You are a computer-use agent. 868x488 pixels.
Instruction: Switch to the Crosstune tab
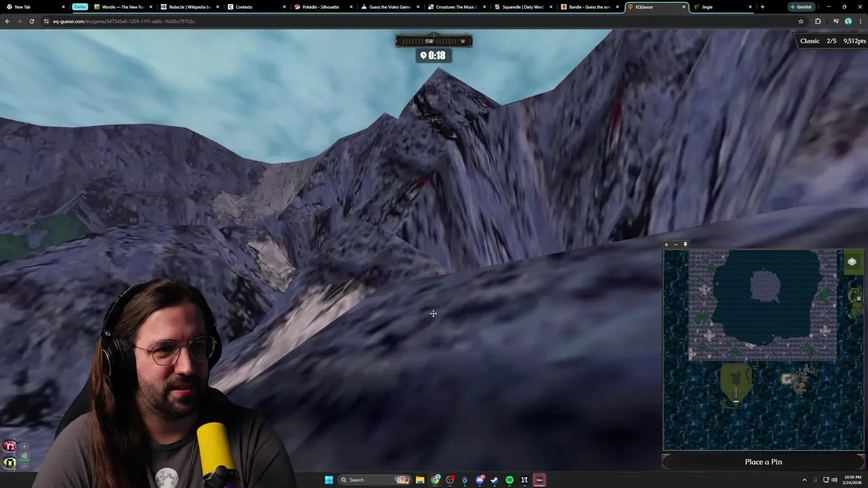tap(458, 7)
